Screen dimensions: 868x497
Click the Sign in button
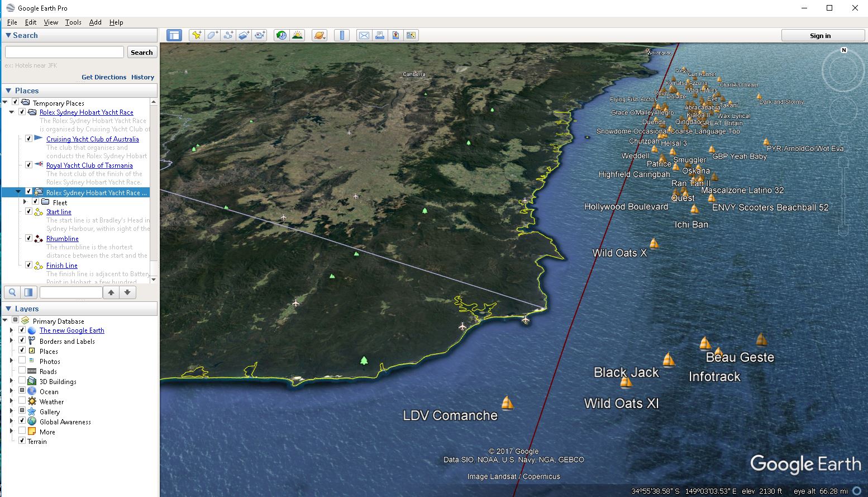click(x=820, y=35)
